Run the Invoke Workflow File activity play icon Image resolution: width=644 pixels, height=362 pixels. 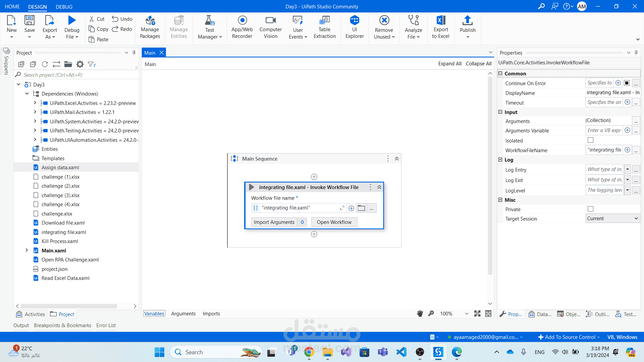pyautogui.click(x=252, y=187)
